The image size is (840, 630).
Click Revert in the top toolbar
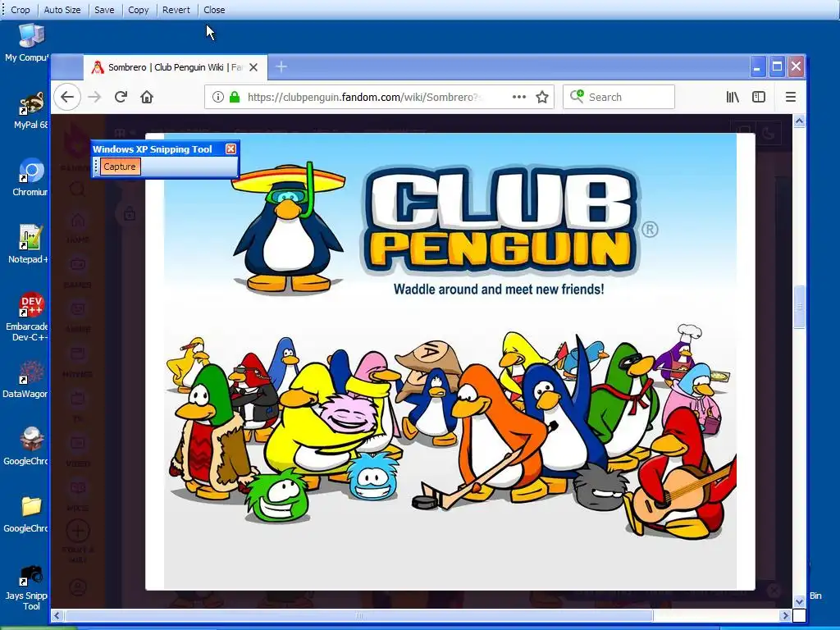pos(176,10)
